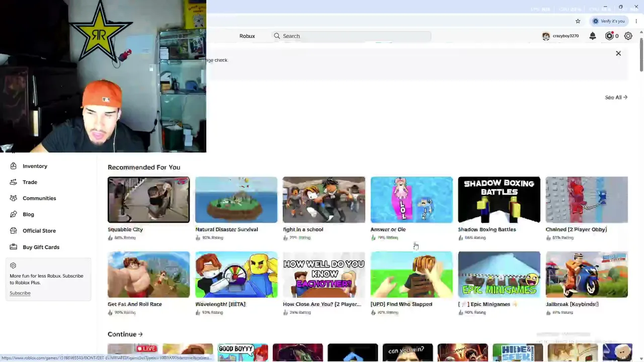This screenshot has height=362, width=644.
Task: Open the Natural Disaster Survival thumbnail
Action: coord(236,200)
